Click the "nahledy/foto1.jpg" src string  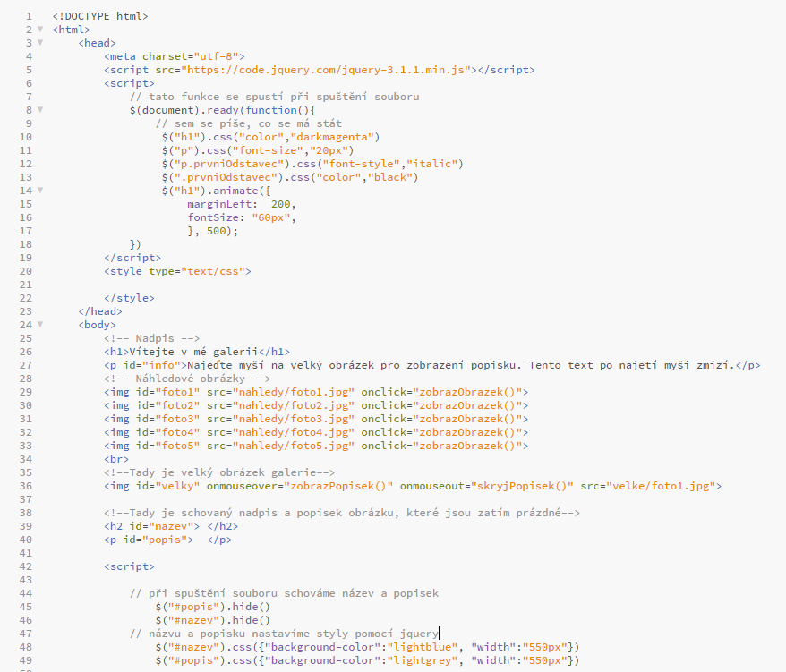294,392
